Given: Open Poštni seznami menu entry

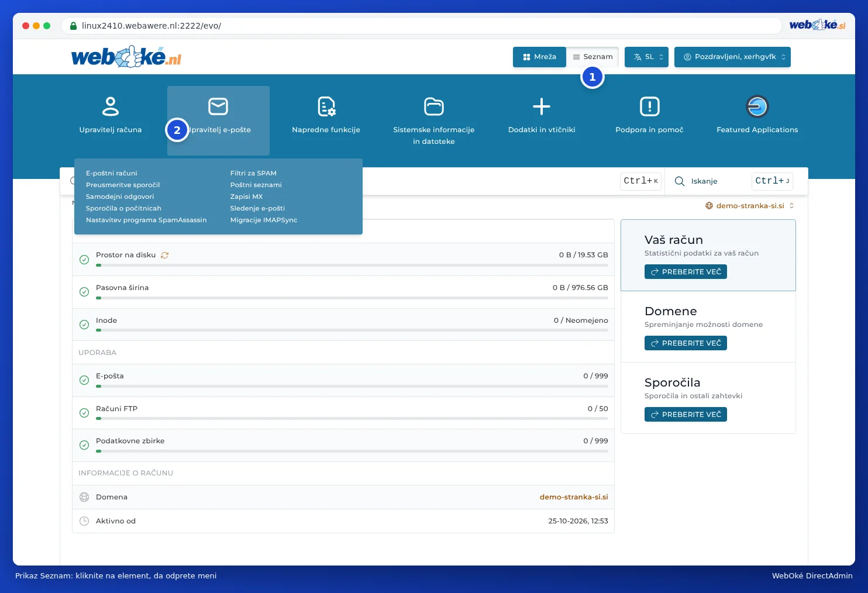Looking at the screenshot, I should [x=256, y=185].
